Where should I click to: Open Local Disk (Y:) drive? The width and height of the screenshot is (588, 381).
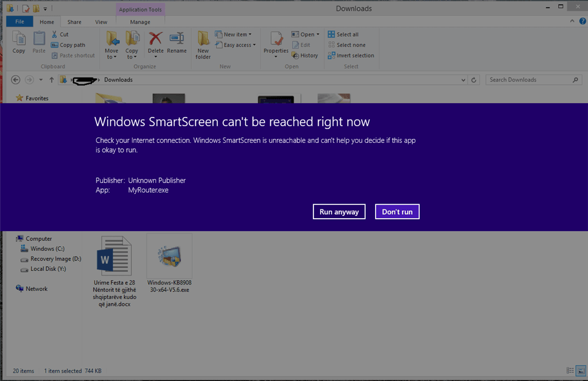(x=43, y=269)
